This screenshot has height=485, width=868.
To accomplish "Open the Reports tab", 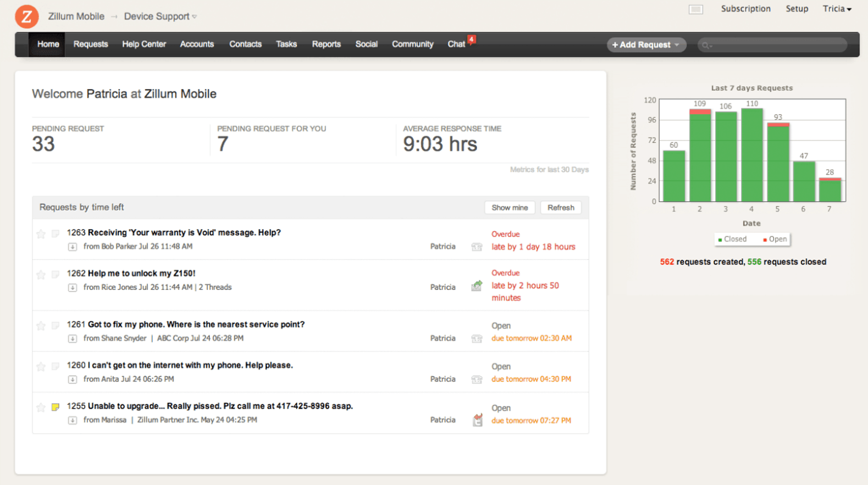I will click(x=326, y=44).
